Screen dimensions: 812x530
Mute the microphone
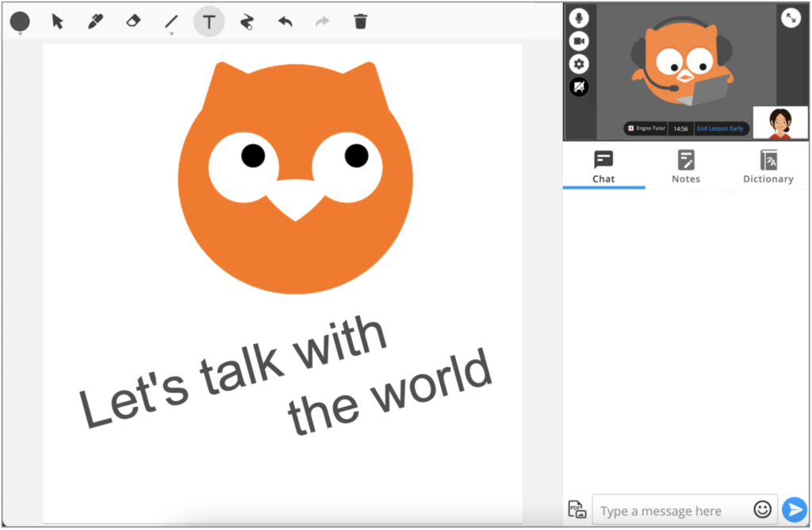point(579,18)
